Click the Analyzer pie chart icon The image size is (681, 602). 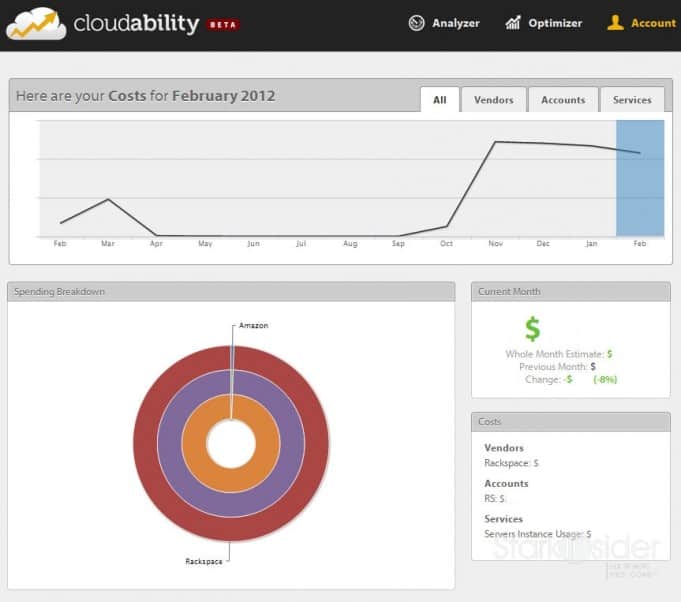[417, 23]
